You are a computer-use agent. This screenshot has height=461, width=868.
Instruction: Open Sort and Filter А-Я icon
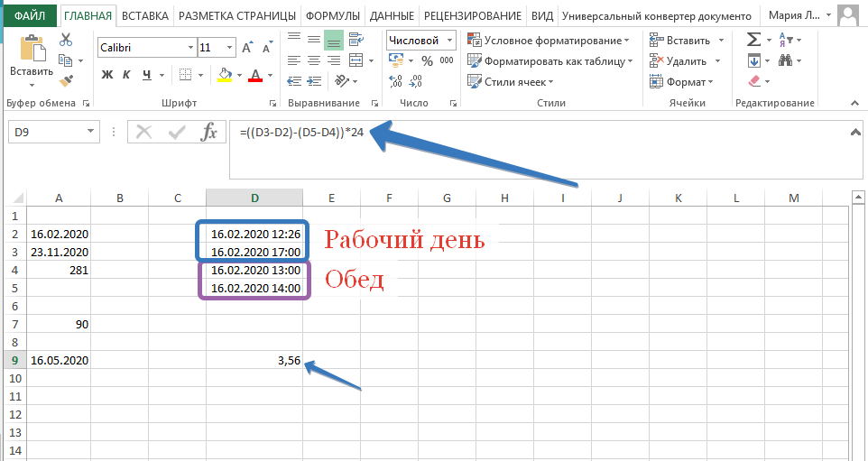tap(786, 40)
